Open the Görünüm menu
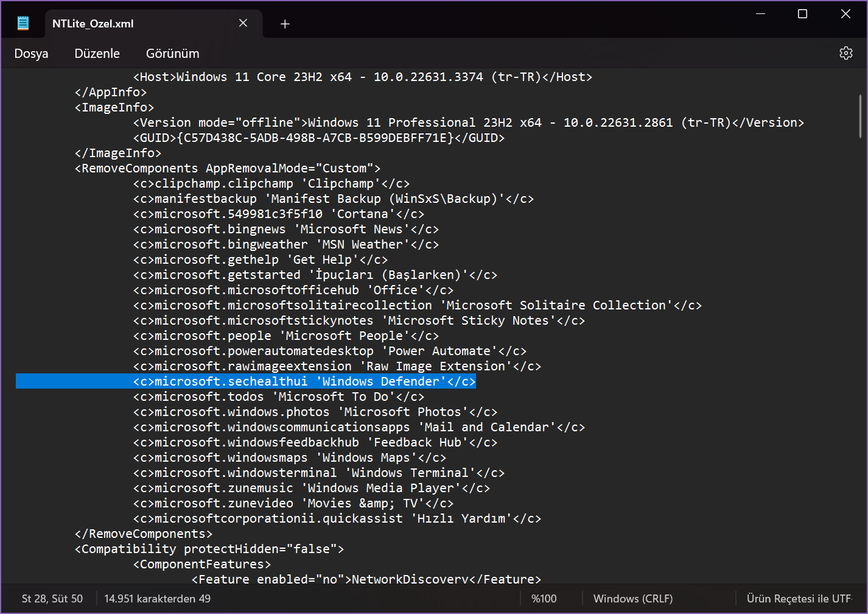Screen dimensions: 868x614 [173, 54]
